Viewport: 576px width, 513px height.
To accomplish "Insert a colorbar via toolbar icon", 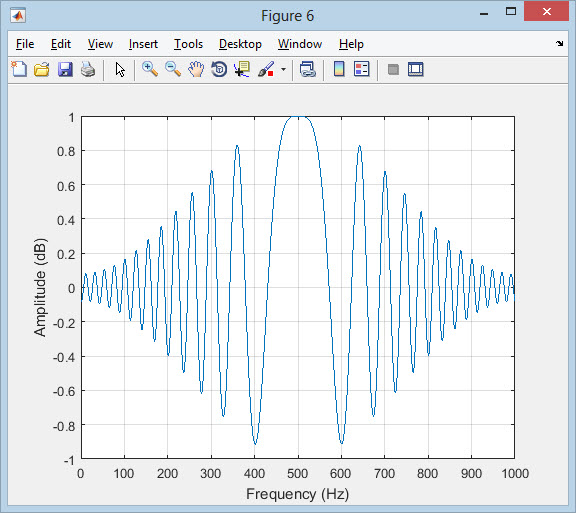I will click(339, 69).
